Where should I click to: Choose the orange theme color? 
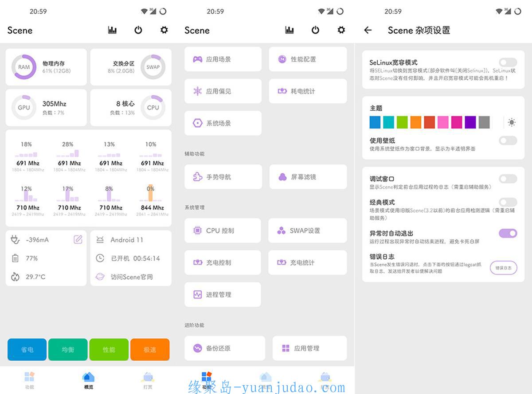(x=416, y=122)
